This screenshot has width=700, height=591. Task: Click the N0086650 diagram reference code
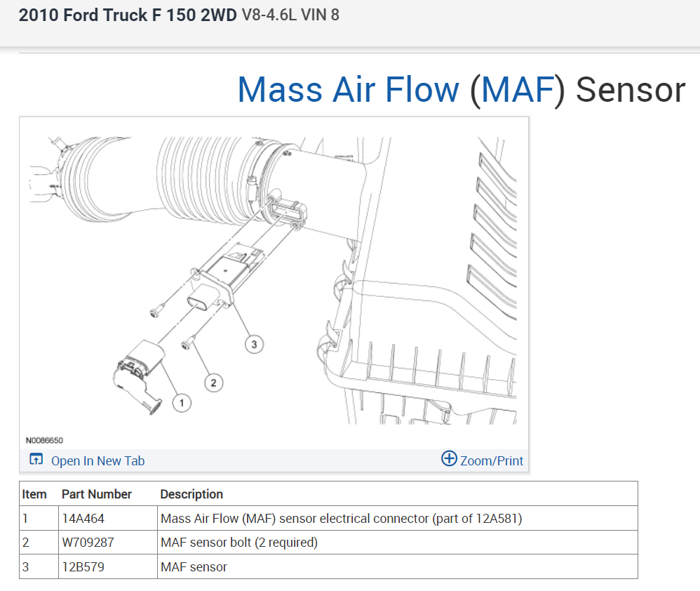(x=44, y=440)
